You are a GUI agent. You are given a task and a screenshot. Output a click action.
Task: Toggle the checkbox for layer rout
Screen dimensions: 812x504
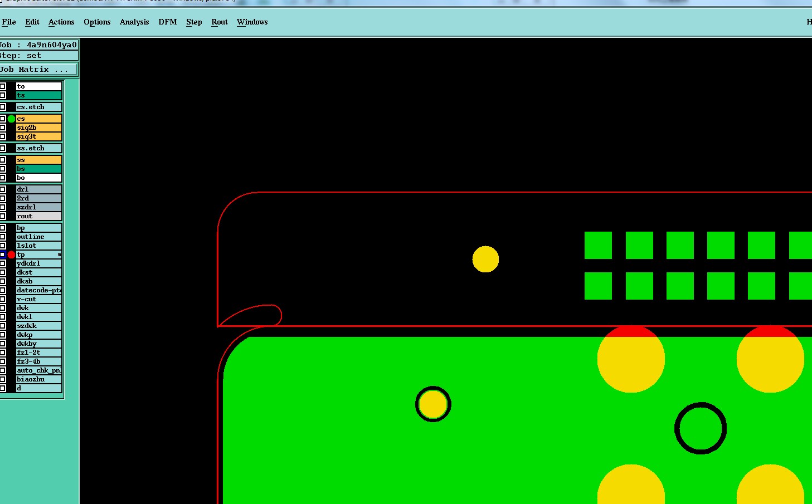click(x=3, y=216)
